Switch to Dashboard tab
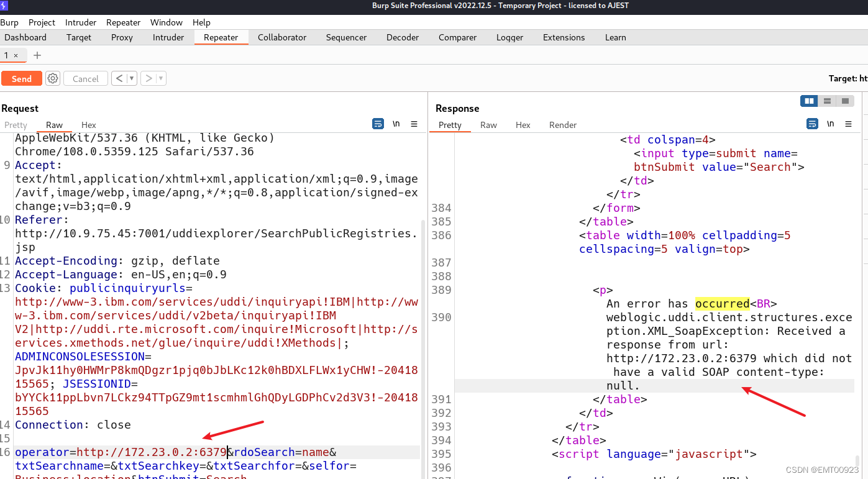The height and width of the screenshot is (479, 868). click(25, 37)
